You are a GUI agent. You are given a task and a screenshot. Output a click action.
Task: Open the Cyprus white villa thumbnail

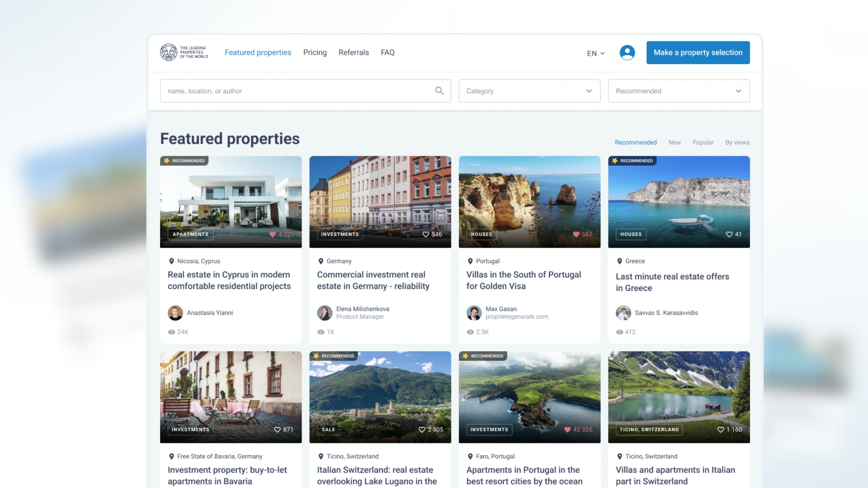[231, 199]
